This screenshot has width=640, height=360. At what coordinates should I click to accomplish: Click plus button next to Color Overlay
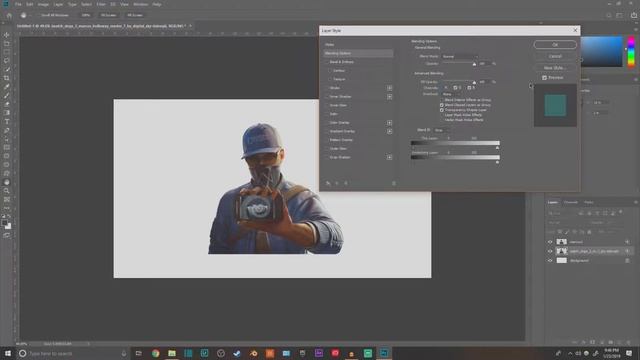[x=389, y=123]
